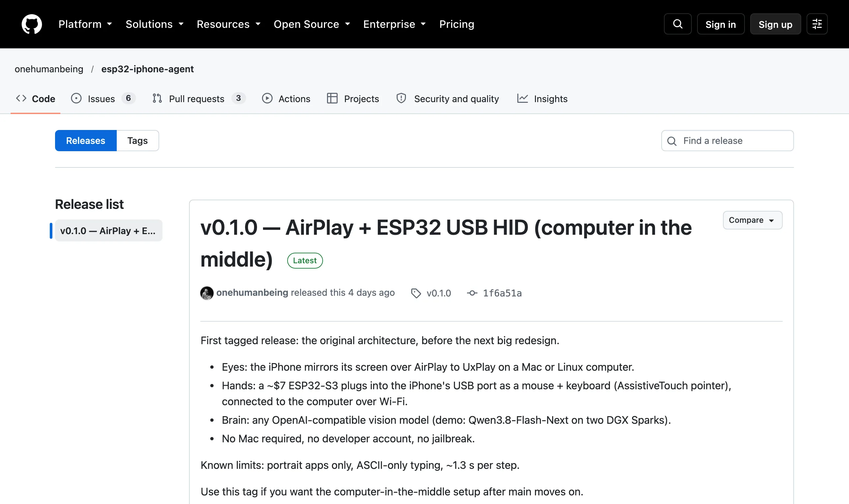Viewport: 849px width, 504px height.
Task: Click the magnifier in Find a release
Action: (672, 141)
